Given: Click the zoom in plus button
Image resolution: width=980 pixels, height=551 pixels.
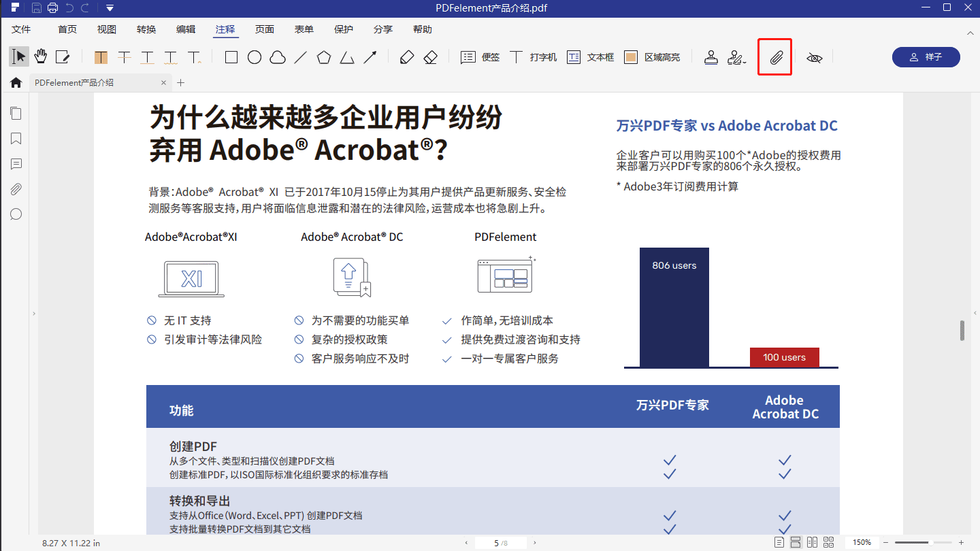Looking at the screenshot, I should pos(961,542).
